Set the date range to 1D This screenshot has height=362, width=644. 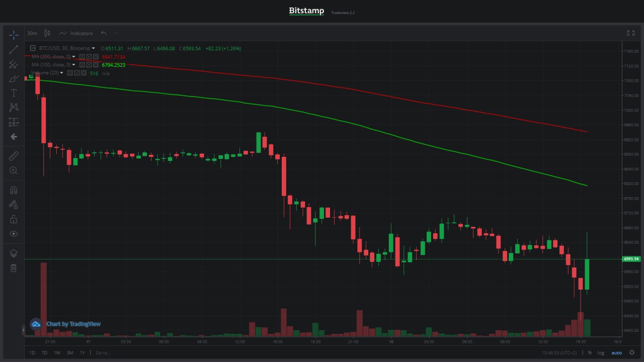32,353
